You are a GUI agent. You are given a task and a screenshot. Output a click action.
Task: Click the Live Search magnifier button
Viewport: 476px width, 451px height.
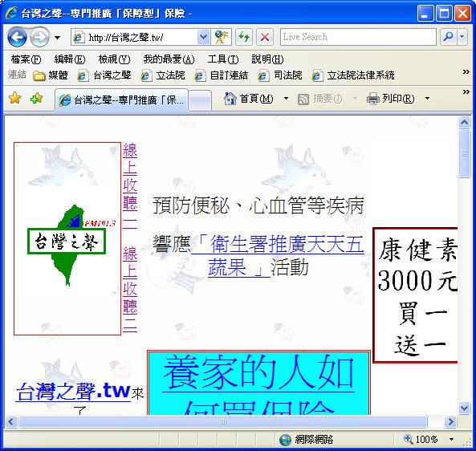pyautogui.click(x=448, y=37)
